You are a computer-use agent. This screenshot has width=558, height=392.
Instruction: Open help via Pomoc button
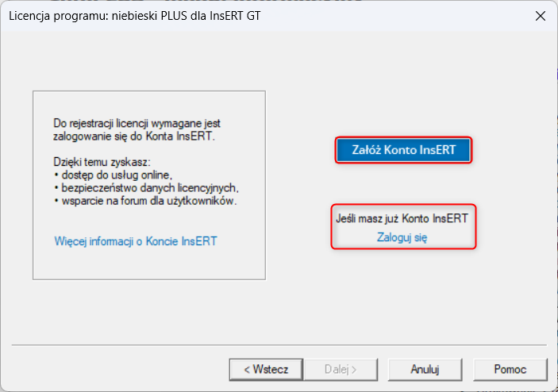510,369
